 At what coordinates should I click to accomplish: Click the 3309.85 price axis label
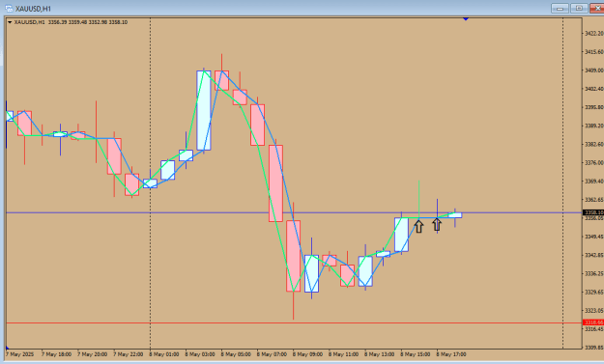click(594, 348)
